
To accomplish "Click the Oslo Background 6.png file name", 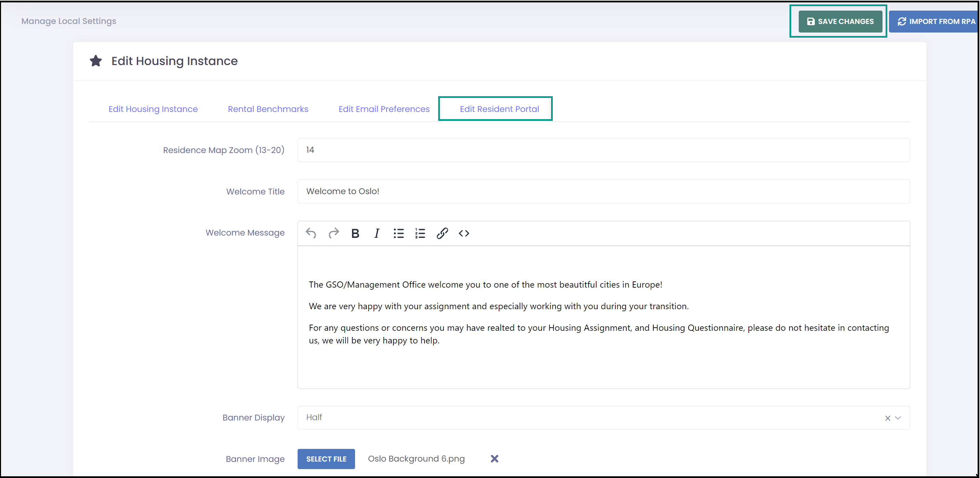I will coord(416,458).
